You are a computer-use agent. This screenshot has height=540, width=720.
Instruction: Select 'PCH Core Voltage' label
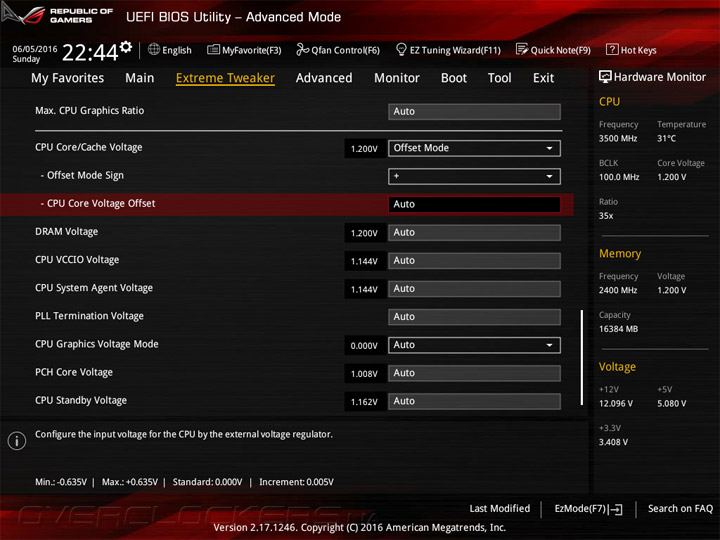(x=74, y=372)
